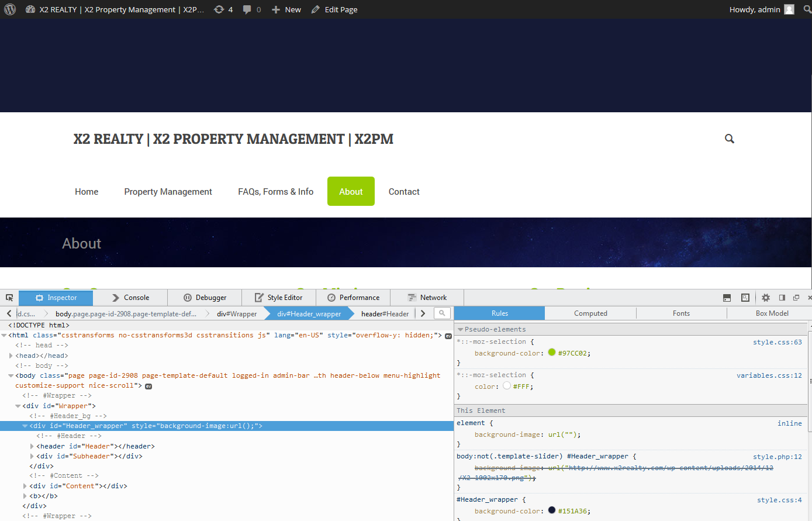Open the style.css:4 source link
812x521 pixels.
click(779, 500)
